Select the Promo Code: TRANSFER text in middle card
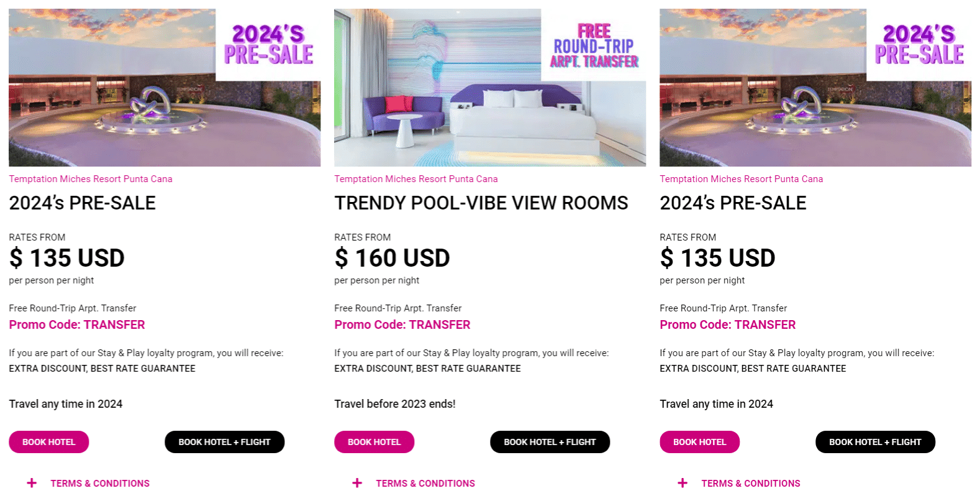This screenshot has height=501, width=980. coord(402,324)
